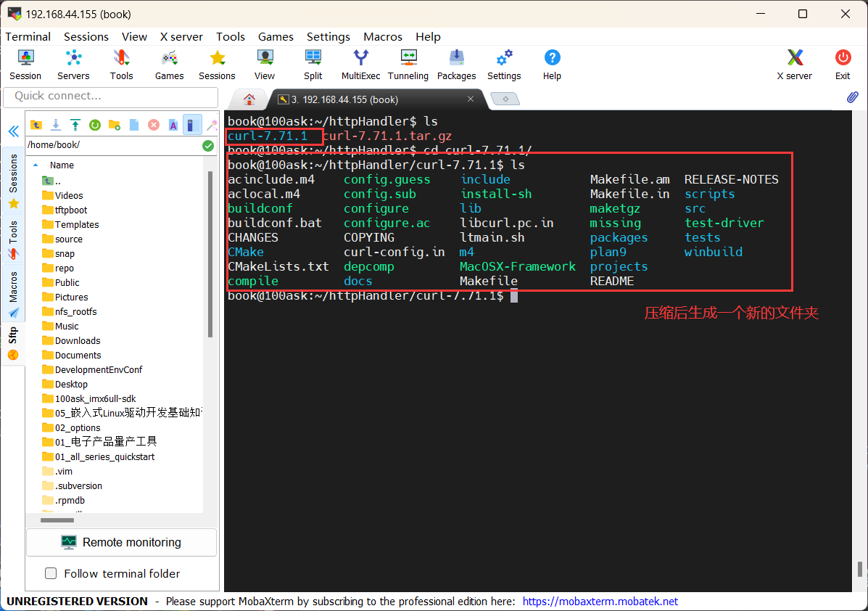Refresh the SFTP file listing
868x611 pixels.
tap(95, 124)
